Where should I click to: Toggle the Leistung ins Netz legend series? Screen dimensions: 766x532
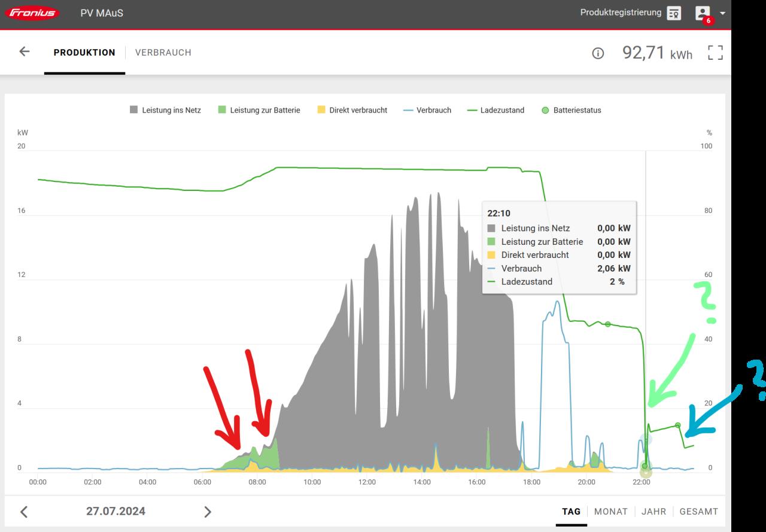[x=165, y=110]
